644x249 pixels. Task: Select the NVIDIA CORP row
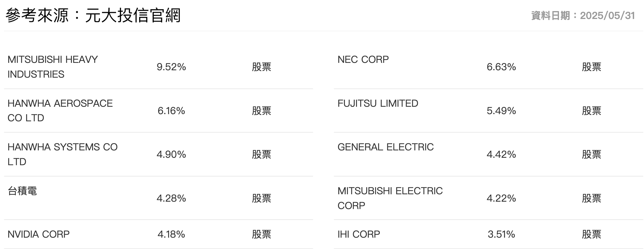tap(158, 234)
